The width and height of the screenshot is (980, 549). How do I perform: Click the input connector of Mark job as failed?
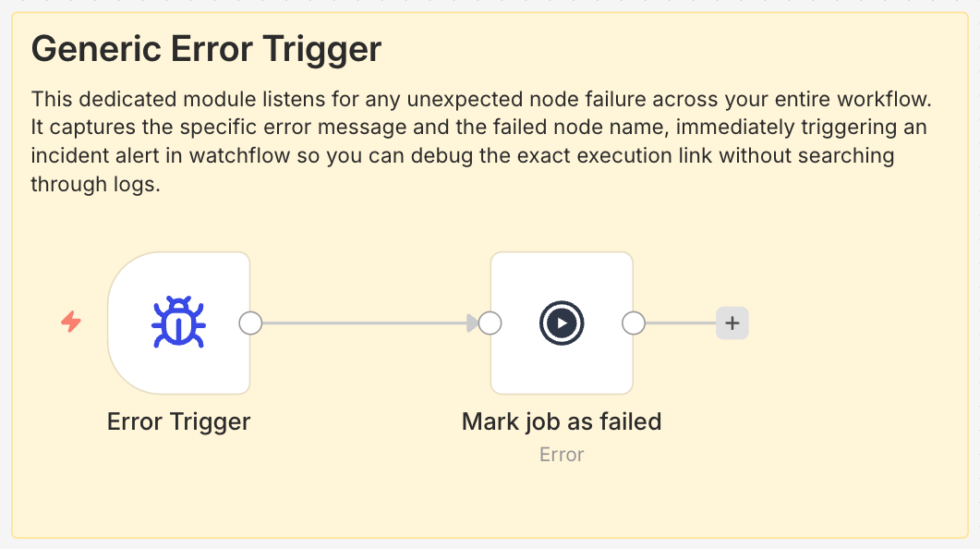[x=490, y=322]
